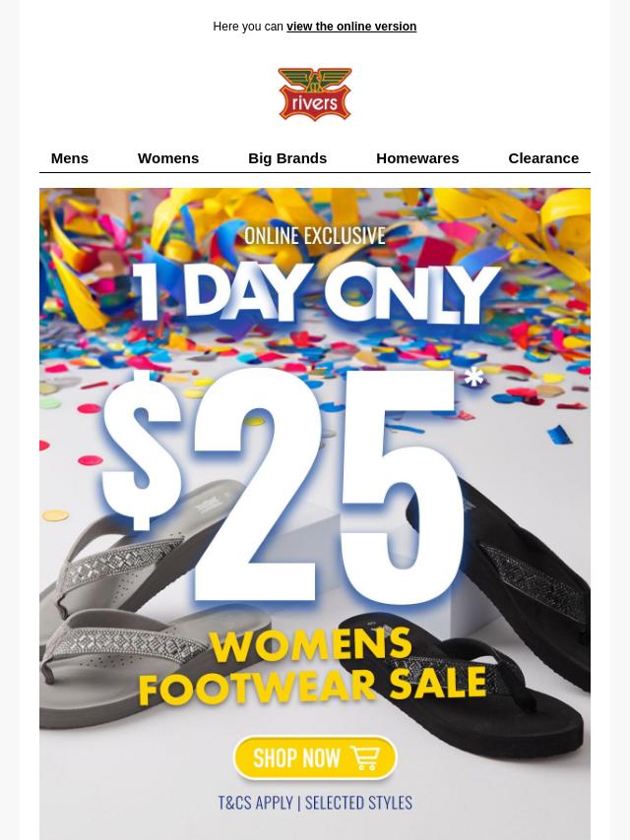Click the large $25 price graphic
The image size is (630, 840).
tap(283, 488)
